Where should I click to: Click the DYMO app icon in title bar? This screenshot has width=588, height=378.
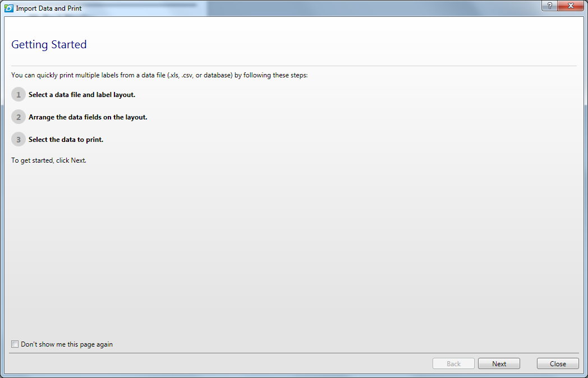[8, 8]
